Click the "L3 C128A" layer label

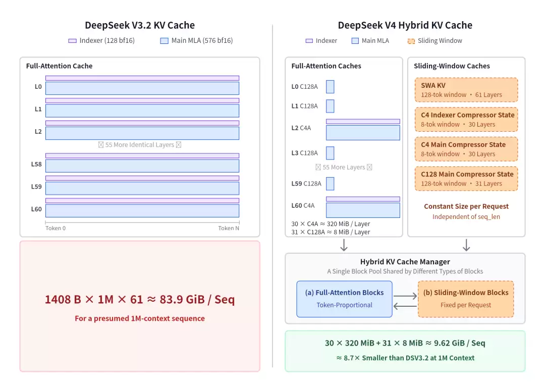pos(304,153)
